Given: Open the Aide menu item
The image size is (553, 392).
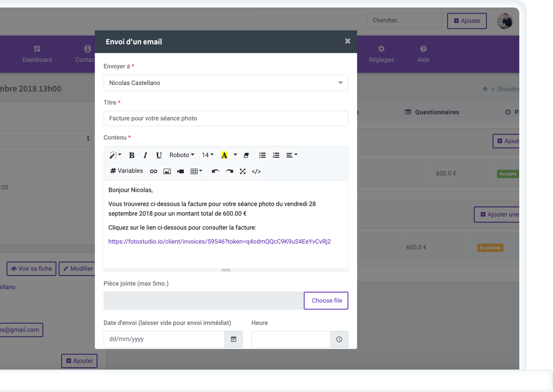Looking at the screenshot, I should coord(423,54).
